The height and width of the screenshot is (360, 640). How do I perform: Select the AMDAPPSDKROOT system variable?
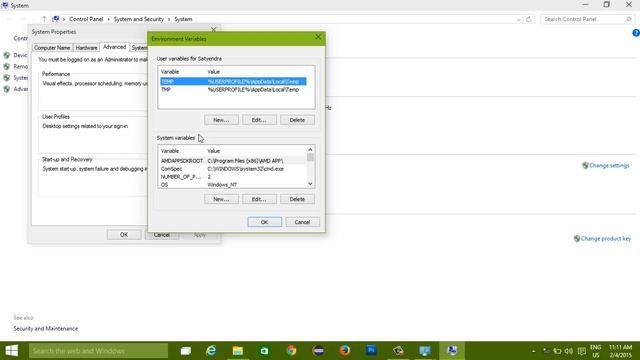click(x=233, y=161)
